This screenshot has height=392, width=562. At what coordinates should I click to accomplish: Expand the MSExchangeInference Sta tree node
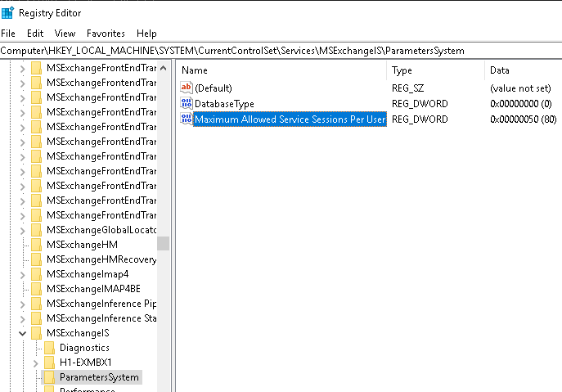(23, 319)
